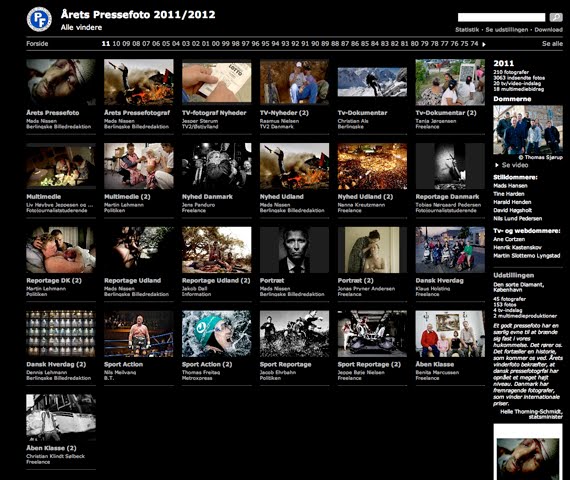The width and height of the screenshot is (570, 480).
Task: Click the next years arrow after 74
Action: pos(484,44)
